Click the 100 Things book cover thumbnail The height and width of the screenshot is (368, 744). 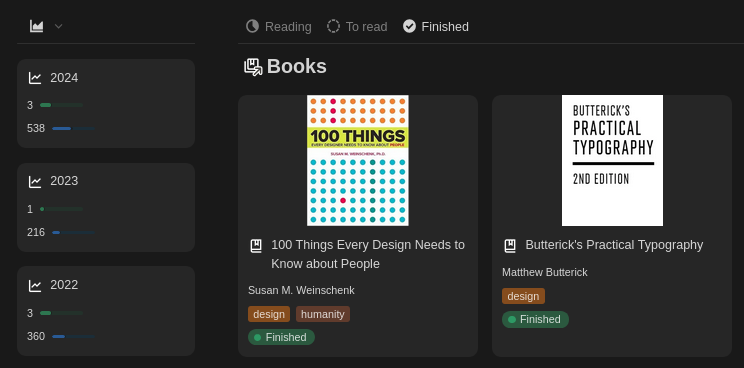pyautogui.click(x=358, y=160)
